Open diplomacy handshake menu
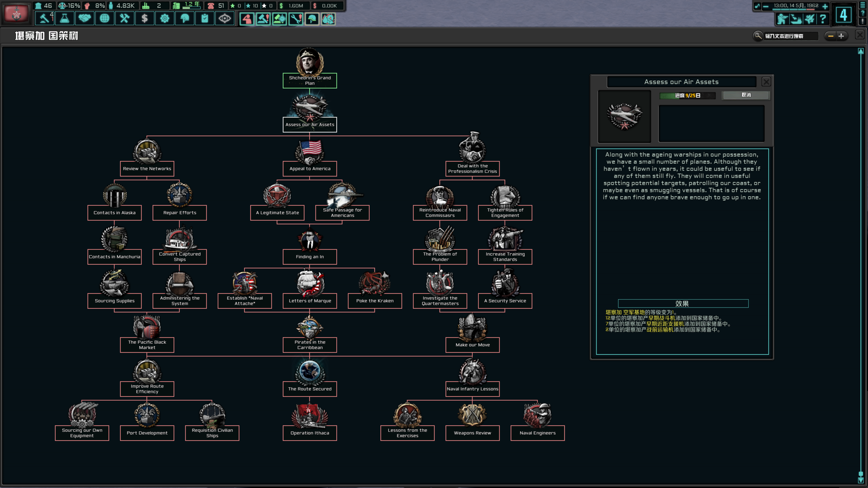 pos(84,18)
